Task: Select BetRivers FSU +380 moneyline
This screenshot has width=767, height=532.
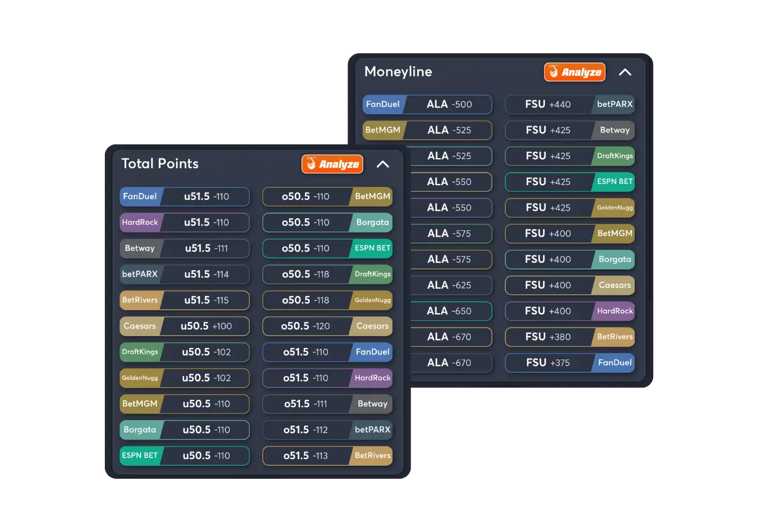Action: 570,337
